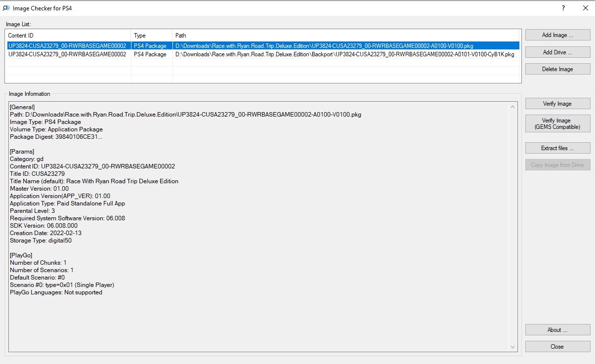This screenshot has height=364, width=595.
Task: Click scrollbar down arrow in Image Information
Action: point(514,347)
